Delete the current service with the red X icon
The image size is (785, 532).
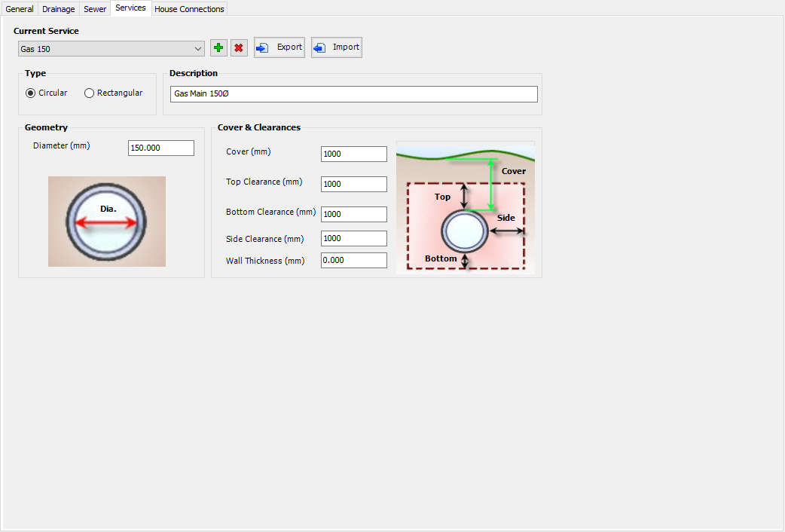point(239,48)
